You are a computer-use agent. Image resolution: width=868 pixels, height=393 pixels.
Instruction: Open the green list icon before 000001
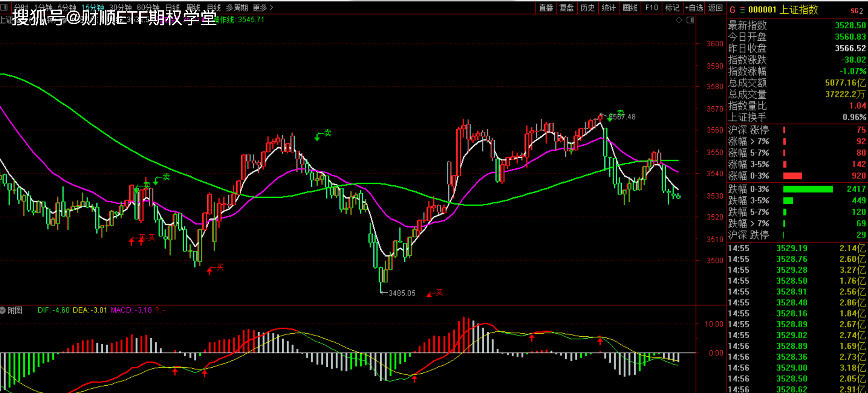pos(742,10)
